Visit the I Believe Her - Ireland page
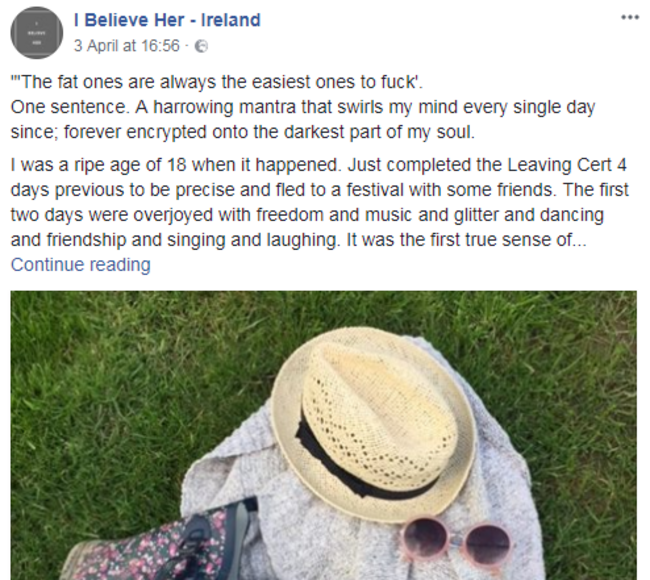This screenshot has width=650, height=580. point(167,20)
